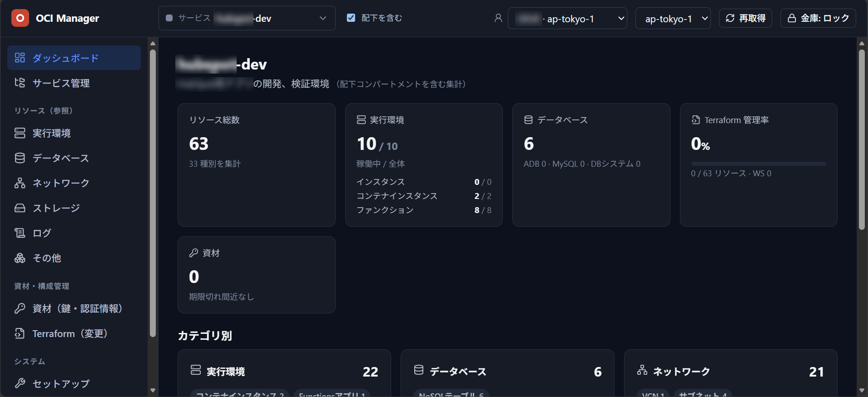This screenshot has height=397, width=868.
Task: Click the ネットワーク icon in sidebar
Action: pyautogui.click(x=20, y=183)
